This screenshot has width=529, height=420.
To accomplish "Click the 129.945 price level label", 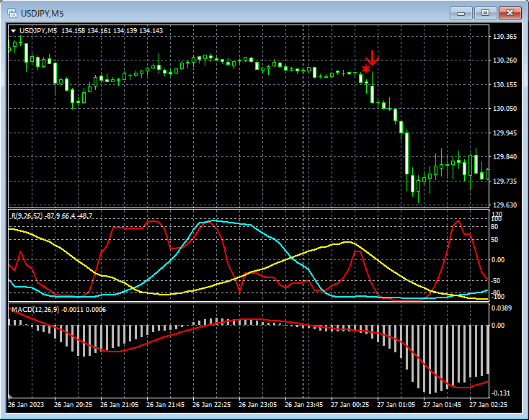I will coord(504,133).
